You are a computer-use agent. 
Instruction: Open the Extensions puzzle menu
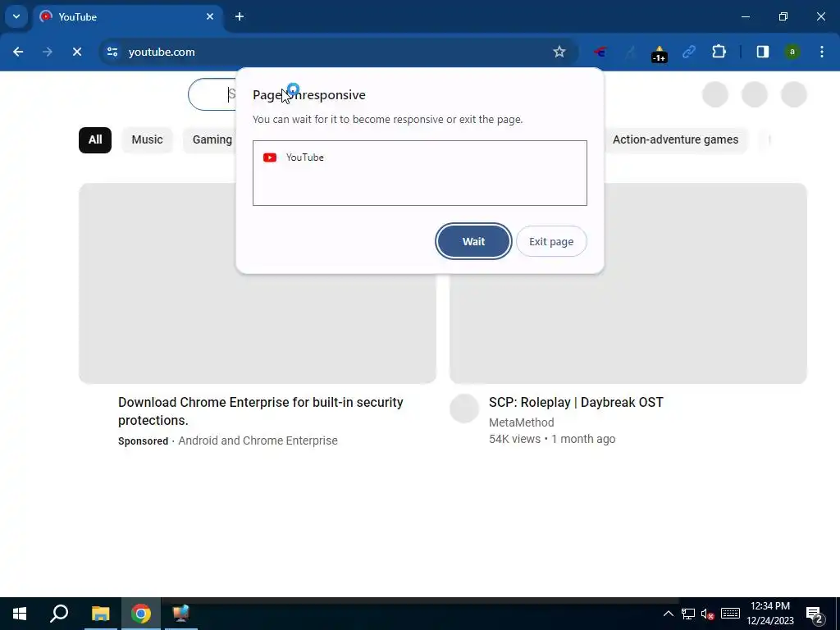719,52
